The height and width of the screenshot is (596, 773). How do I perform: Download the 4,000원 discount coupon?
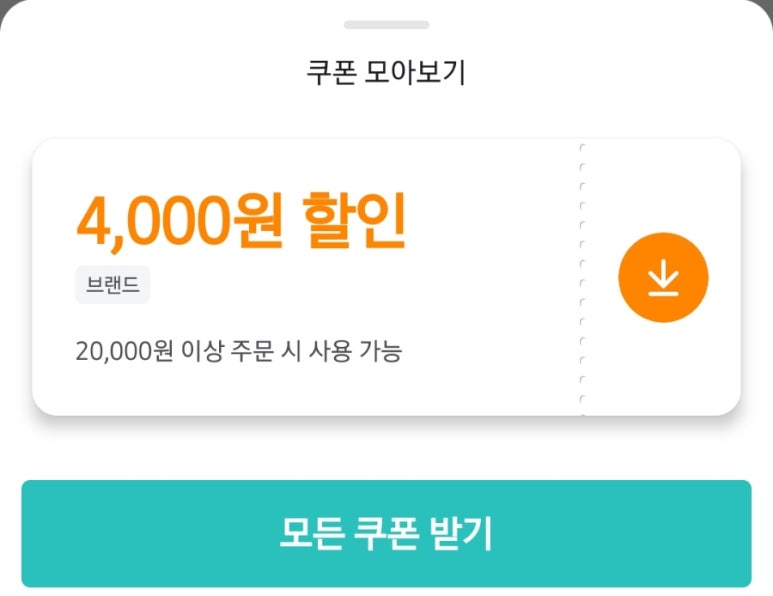coord(662,278)
